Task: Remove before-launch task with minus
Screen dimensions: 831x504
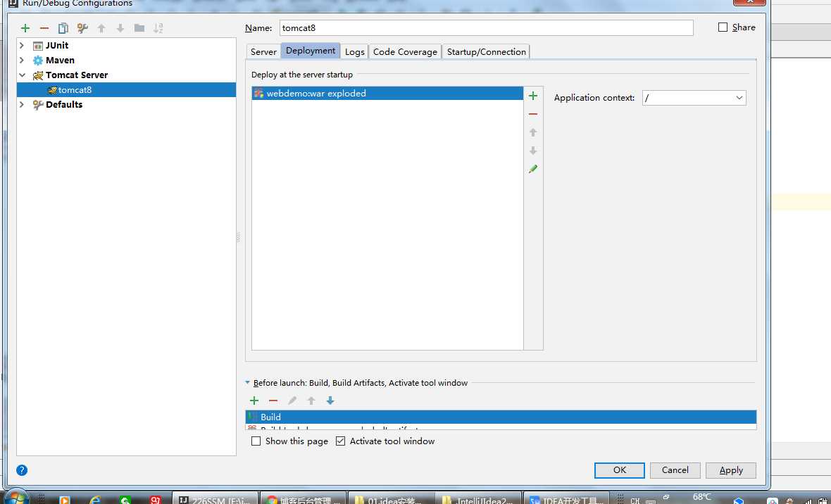Action: pyautogui.click(x=273, y=401)
